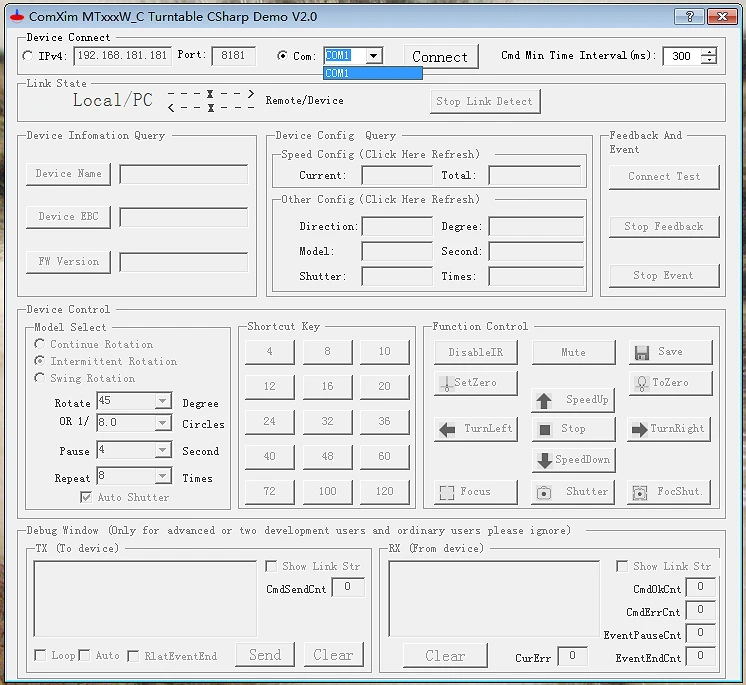Viewport: 746px width, 685px height.
Task: Click Stop Link Detect button
Action: click(x=485, y=101)
